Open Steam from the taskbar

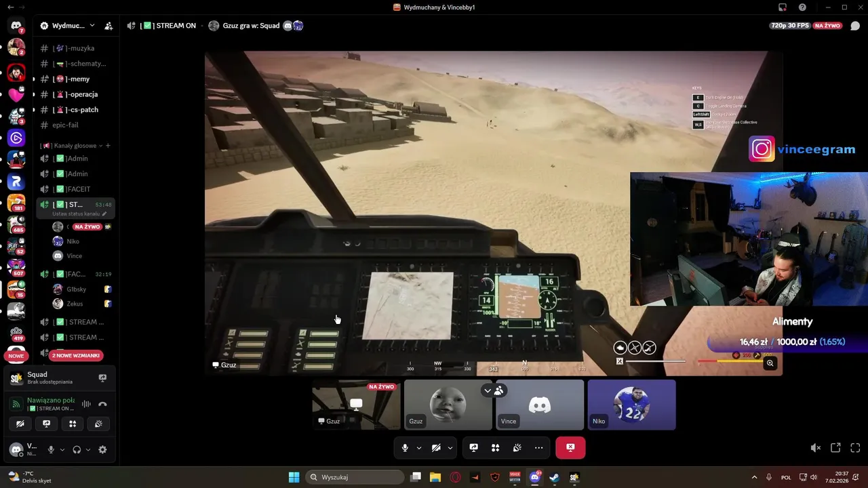pyautogui.click(x=554, y=477)
